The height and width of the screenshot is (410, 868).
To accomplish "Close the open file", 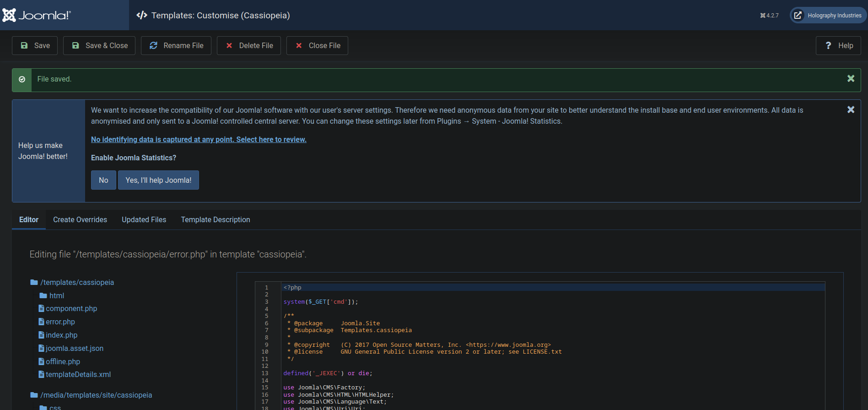I will pos(317,45).
